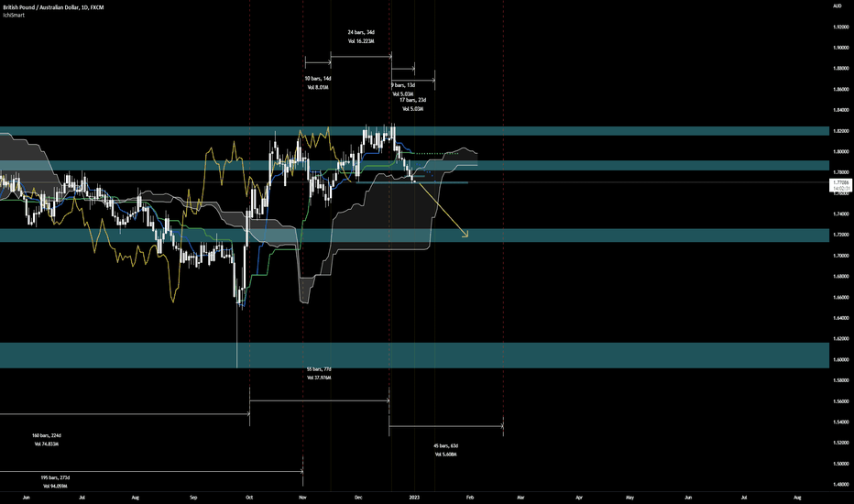
Task: Click the 1.90000 price axis label
Action: [x=840, y=48]
